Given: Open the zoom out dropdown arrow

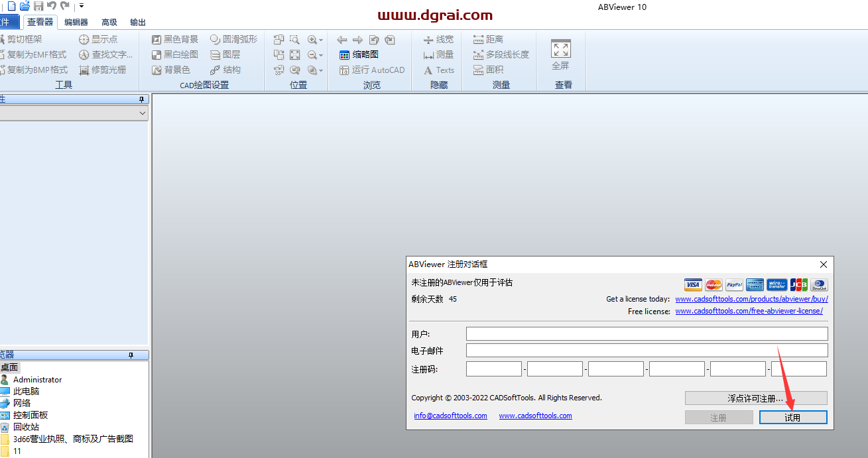Looking at the screenshot, I should pos(321,55).
